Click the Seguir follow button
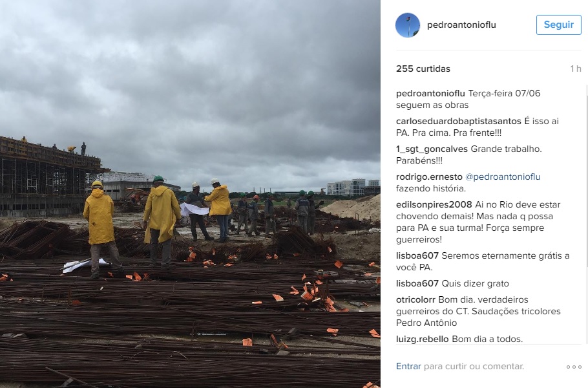Image resolution: width=588 pixels, height=388 pixels. click(559, 25)
